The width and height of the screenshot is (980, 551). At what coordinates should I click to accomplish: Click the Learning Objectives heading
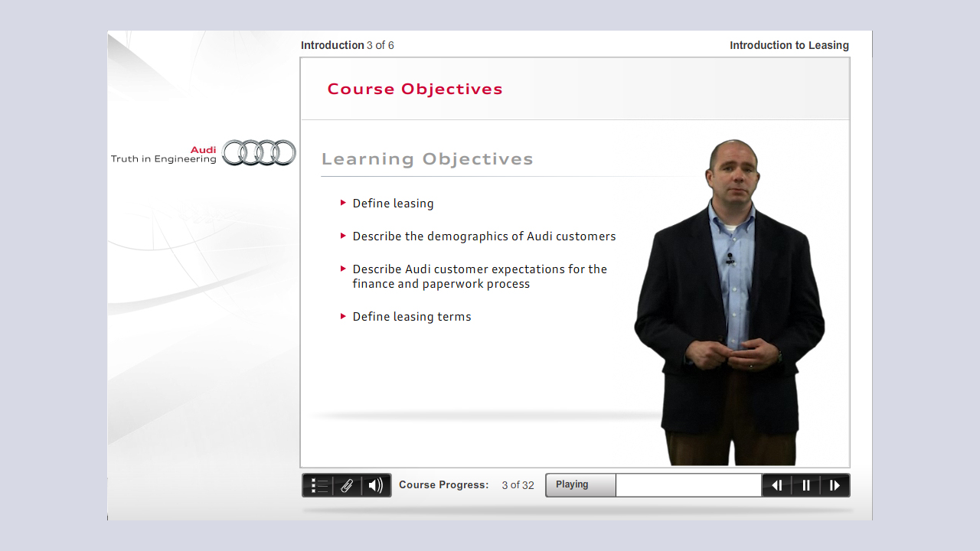[427, 158]
